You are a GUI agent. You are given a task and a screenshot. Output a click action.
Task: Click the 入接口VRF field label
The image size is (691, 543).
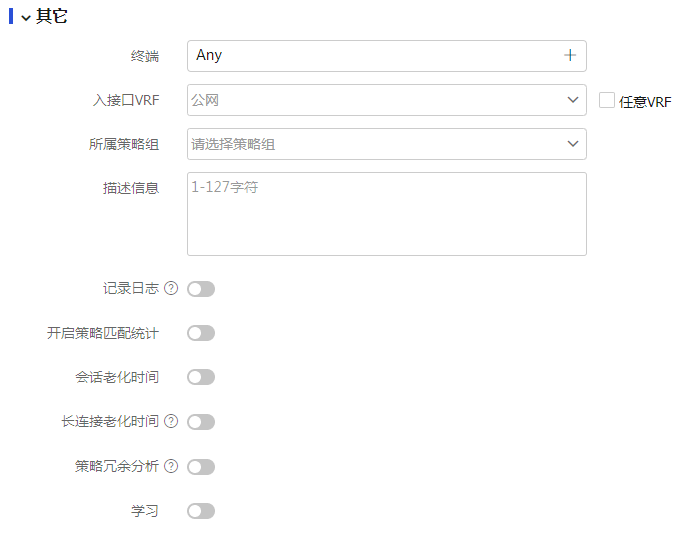click(124, 100)
